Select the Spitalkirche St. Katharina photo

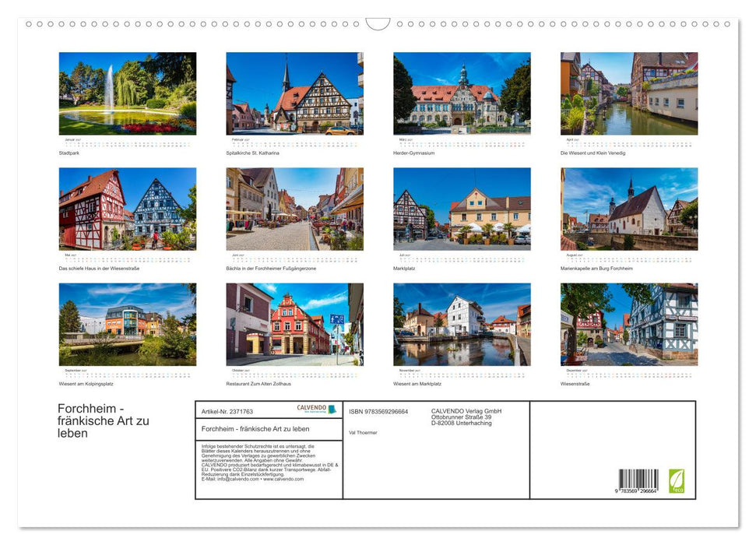tap(294, 93)
